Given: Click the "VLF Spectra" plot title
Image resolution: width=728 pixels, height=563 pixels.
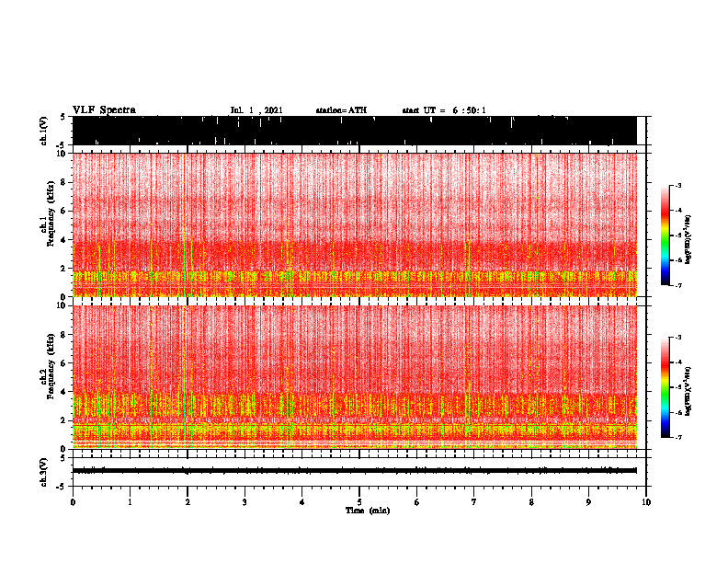Looking at the screenshot, I should (x=104, y=110).
